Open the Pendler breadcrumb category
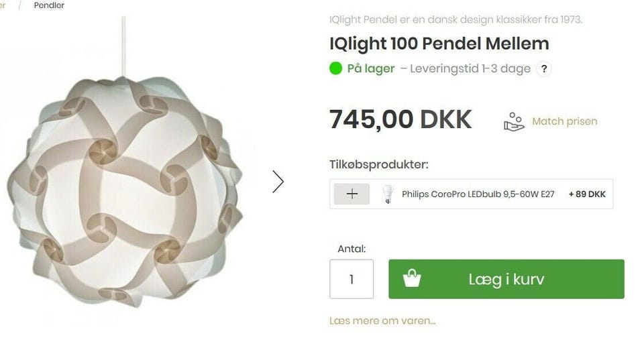Screen dimensions: 644x350 pos(49,5)
